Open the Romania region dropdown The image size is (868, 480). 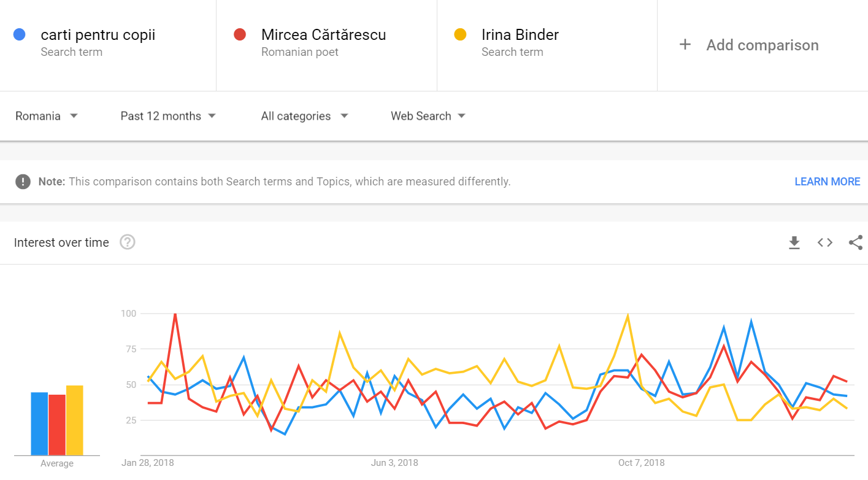[x=47, y=116]
